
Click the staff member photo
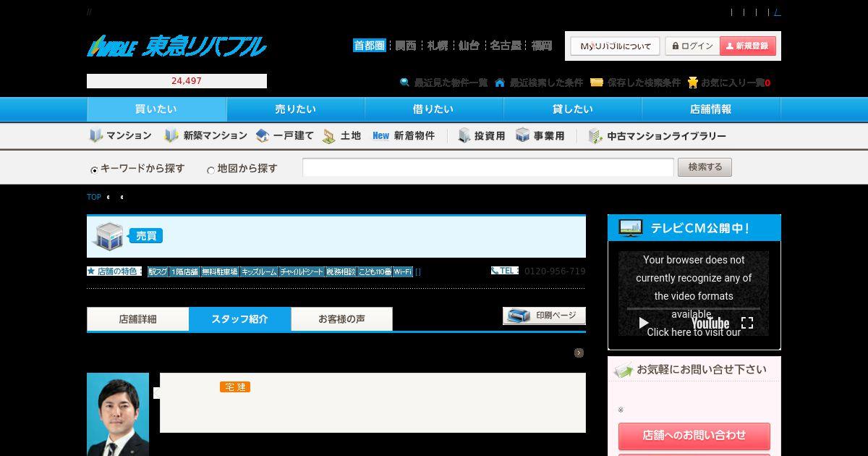click(x=118, y=414)
